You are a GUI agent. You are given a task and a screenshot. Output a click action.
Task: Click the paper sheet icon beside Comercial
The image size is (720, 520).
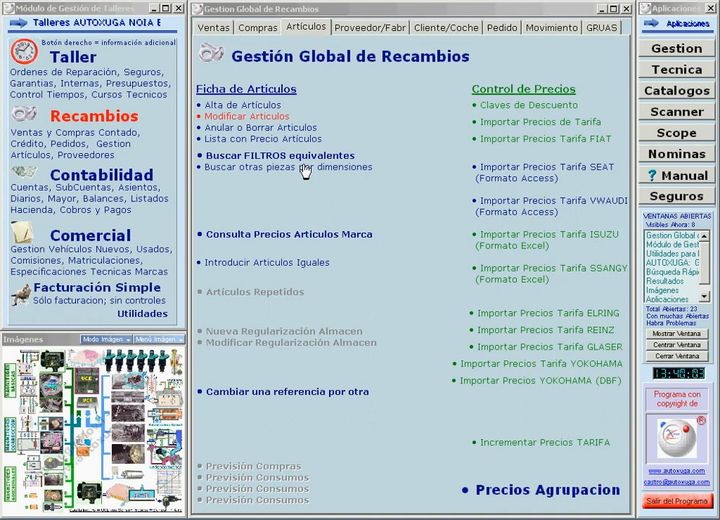click(22, 232)
